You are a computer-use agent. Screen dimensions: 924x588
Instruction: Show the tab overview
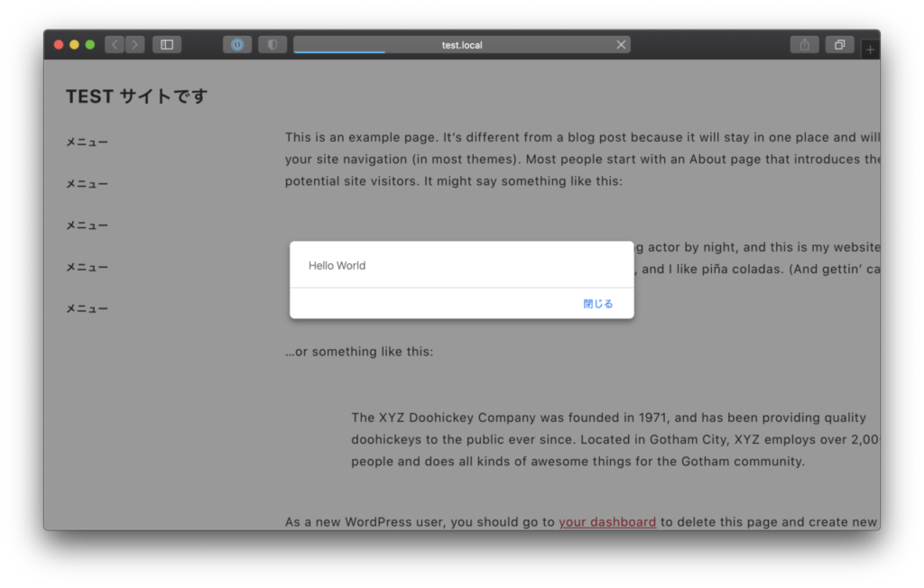click(839, 45)
